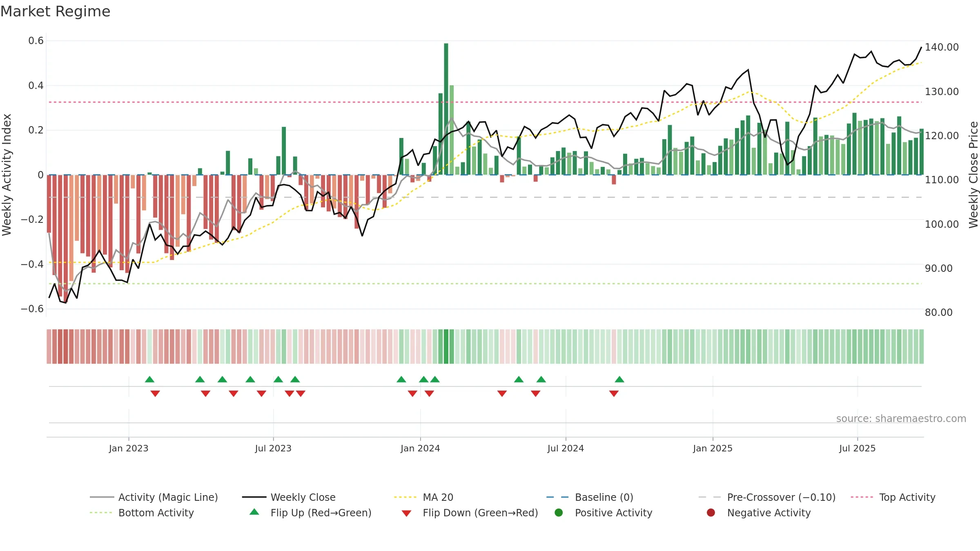
Task: Select the last green flip-up marker in late 2024
Action: point(619,379)
